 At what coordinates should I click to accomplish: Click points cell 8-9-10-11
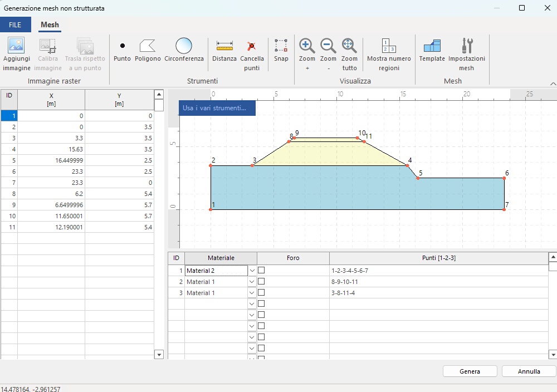(439, 282)
